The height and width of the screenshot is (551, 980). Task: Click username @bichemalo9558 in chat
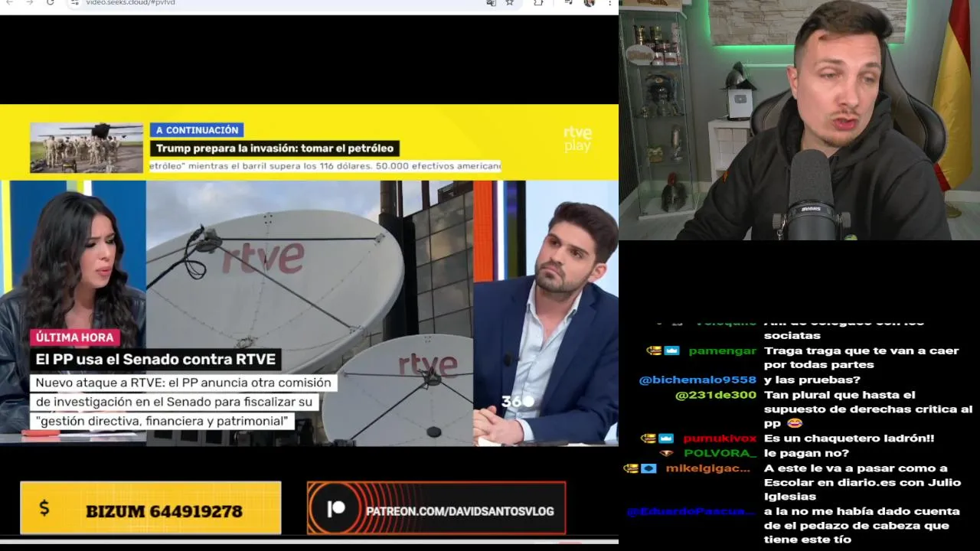[697, 380]
